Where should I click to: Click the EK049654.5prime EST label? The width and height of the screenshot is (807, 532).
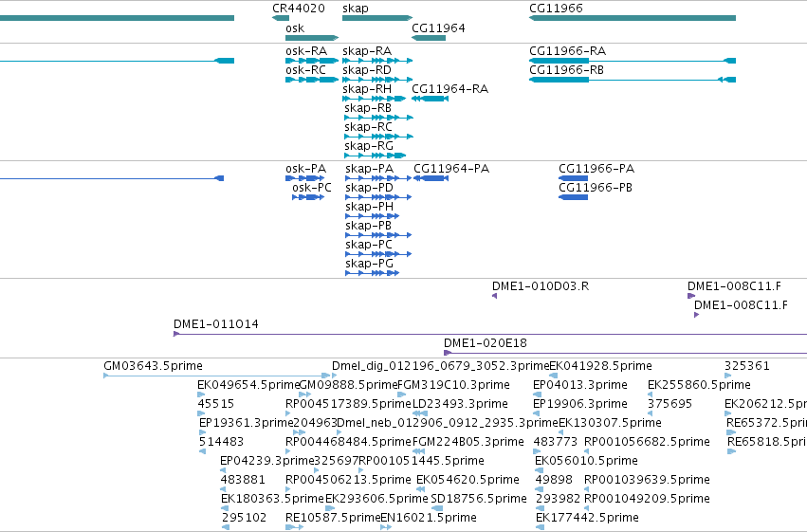click(248, 385)
